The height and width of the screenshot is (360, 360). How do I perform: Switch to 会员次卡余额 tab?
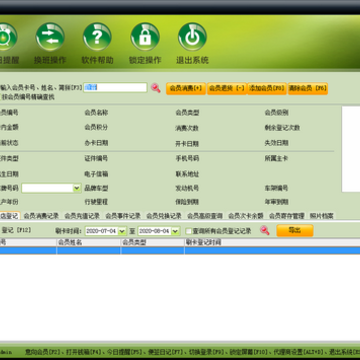246,216
